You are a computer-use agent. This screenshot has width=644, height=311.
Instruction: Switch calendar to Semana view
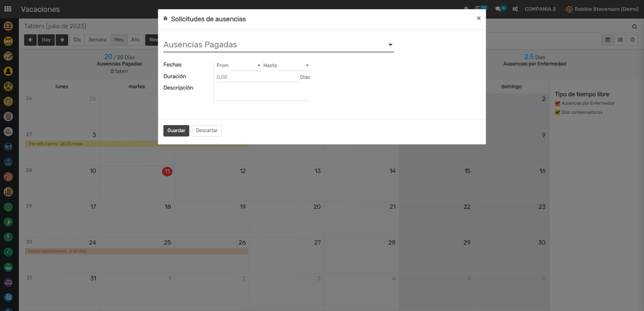(97, 40)
